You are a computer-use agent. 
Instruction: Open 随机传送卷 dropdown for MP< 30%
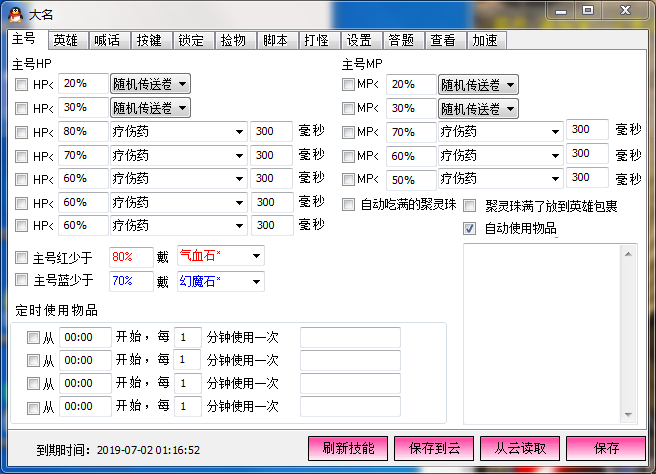(x=478, y=109)
